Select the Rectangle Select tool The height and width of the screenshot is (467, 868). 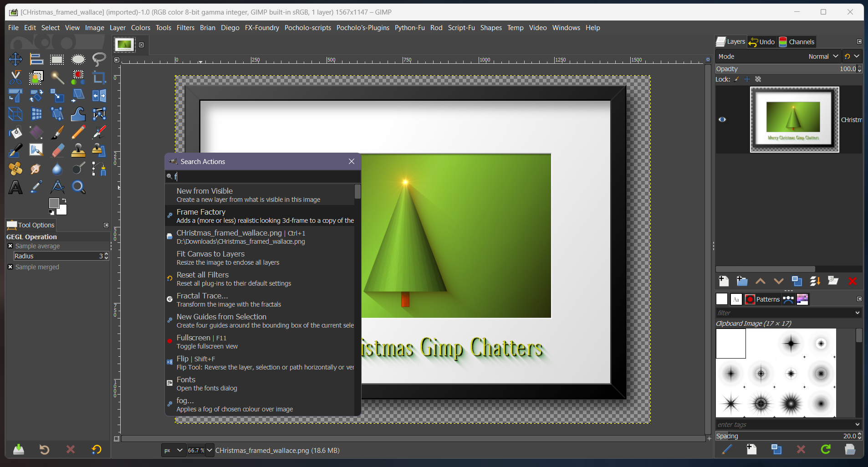click(x=57, y=59)
